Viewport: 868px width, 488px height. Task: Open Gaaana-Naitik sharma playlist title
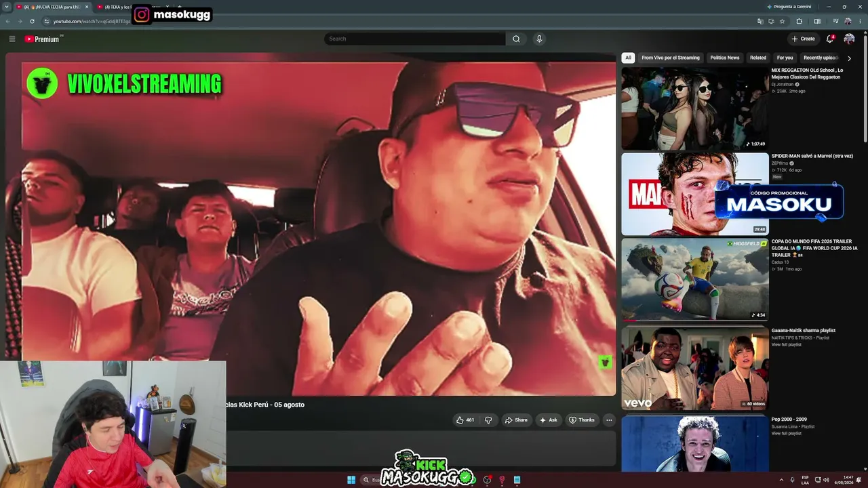coord(803,331)
